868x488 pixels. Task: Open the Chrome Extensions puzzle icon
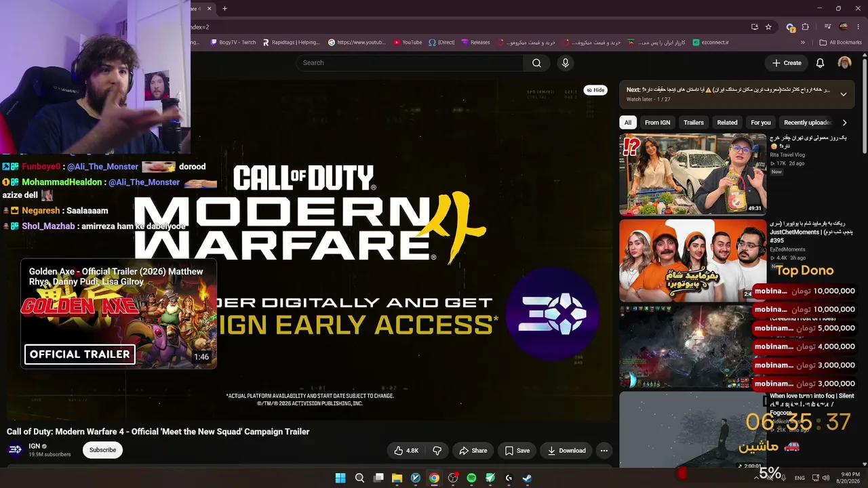[x=805, y=27]
